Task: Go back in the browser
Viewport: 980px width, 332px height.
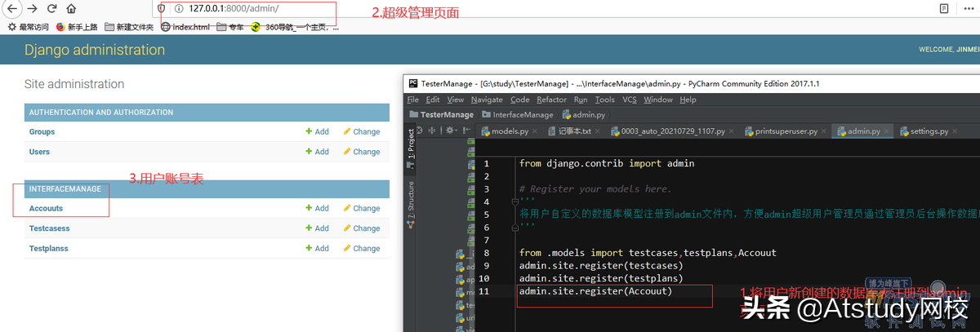Action: click(x=11, y=8)
